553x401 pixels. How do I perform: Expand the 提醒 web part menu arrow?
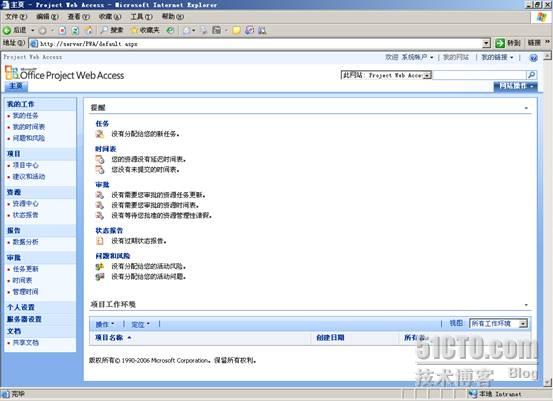526,108
